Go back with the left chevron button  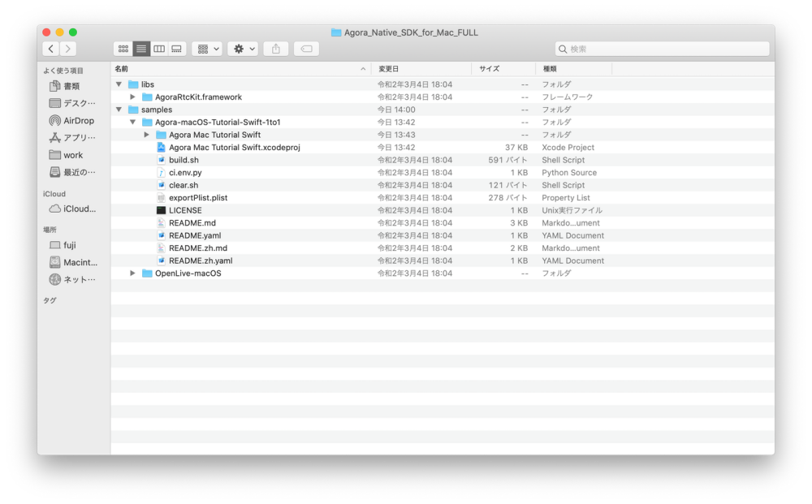50,49
